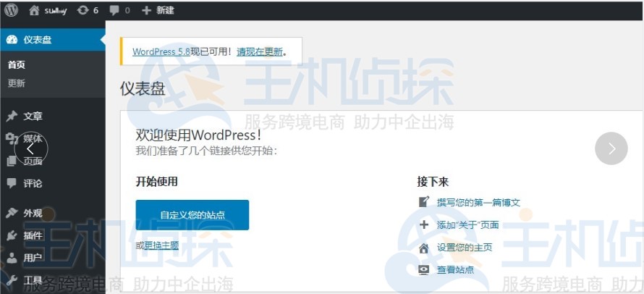This screenshot has width=644, height=294.
Task: Click the house icon beside 设置您的主页
Action: pyautogui.click(x=424, y=248)
